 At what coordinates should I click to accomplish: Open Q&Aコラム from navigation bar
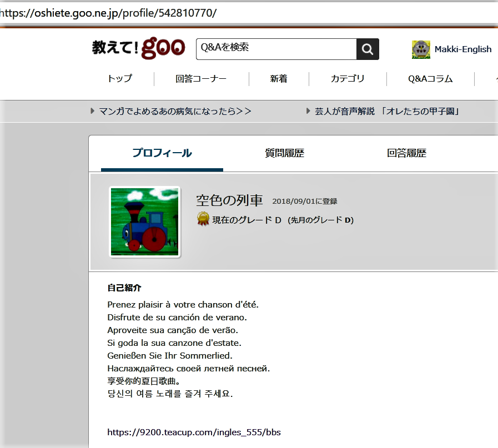[430, 79]
